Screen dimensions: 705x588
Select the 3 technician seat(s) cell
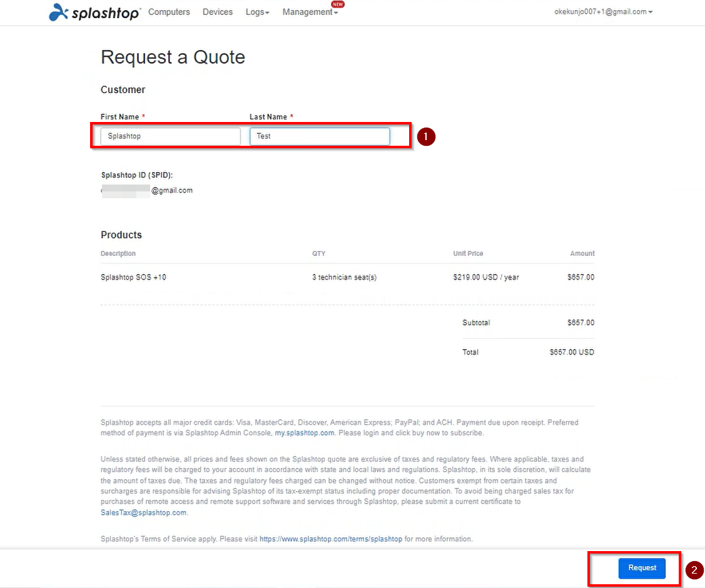coord(345,277)
